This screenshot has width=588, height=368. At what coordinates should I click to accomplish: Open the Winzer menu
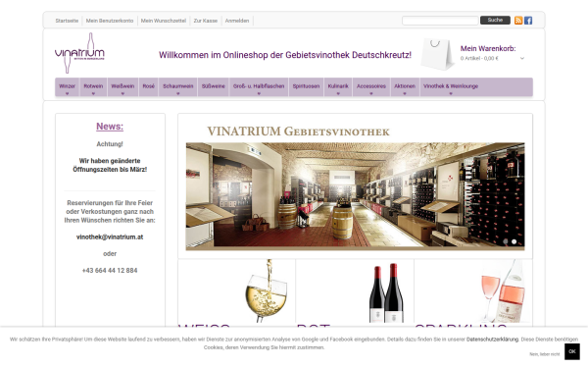coord(67,86)
